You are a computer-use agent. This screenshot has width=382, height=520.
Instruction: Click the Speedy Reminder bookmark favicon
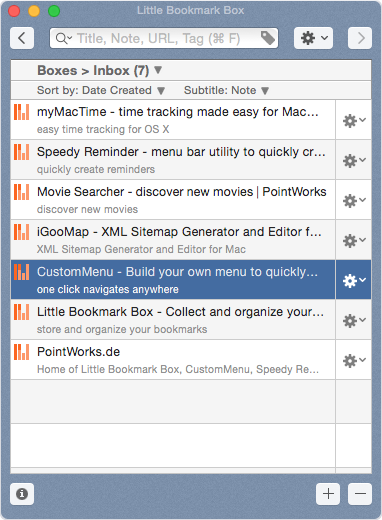(x=22, y=152)
